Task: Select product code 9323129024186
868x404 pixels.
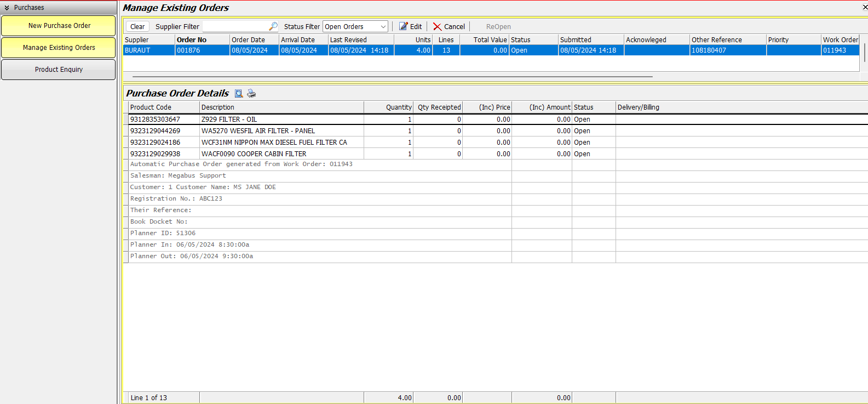Action: click(164, 143)
